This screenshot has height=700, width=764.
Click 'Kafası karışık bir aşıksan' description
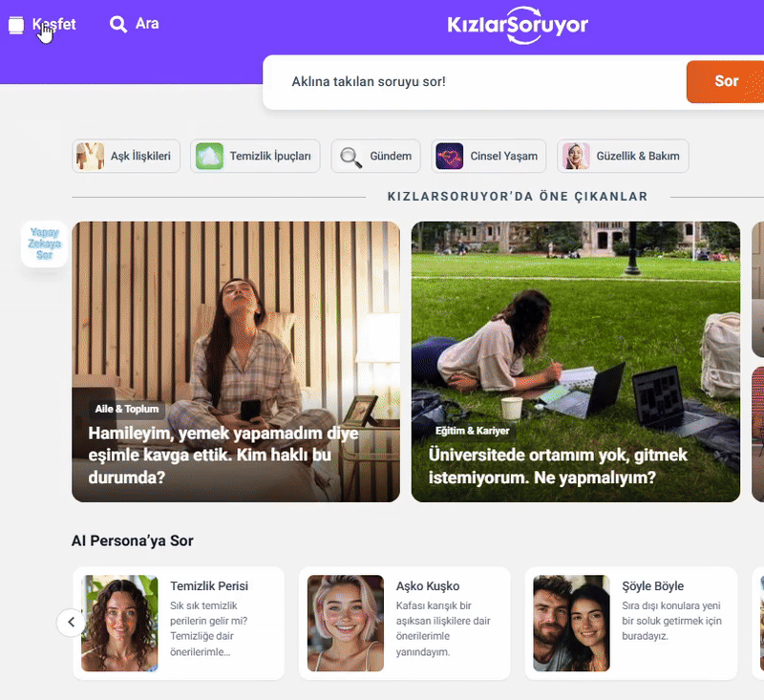click(x=443, y=629)
